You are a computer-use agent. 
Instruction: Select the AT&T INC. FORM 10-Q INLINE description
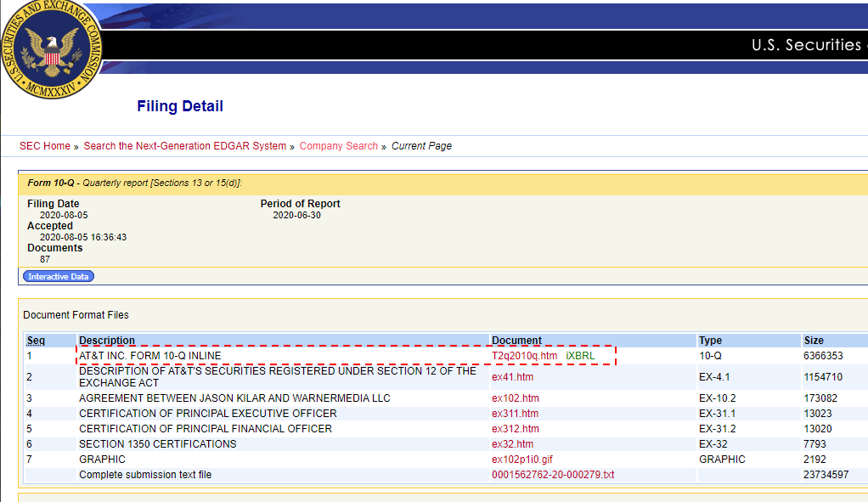point(150,356)
